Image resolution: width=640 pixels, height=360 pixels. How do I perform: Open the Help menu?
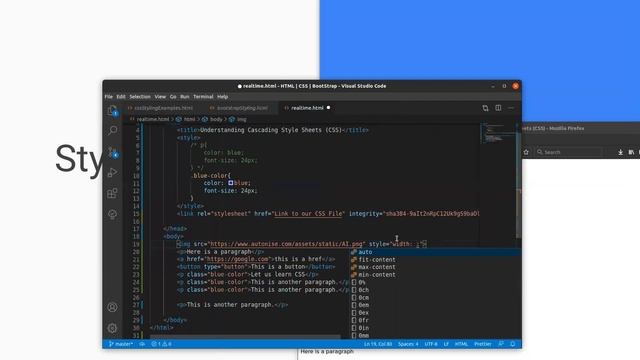(222, 97)
